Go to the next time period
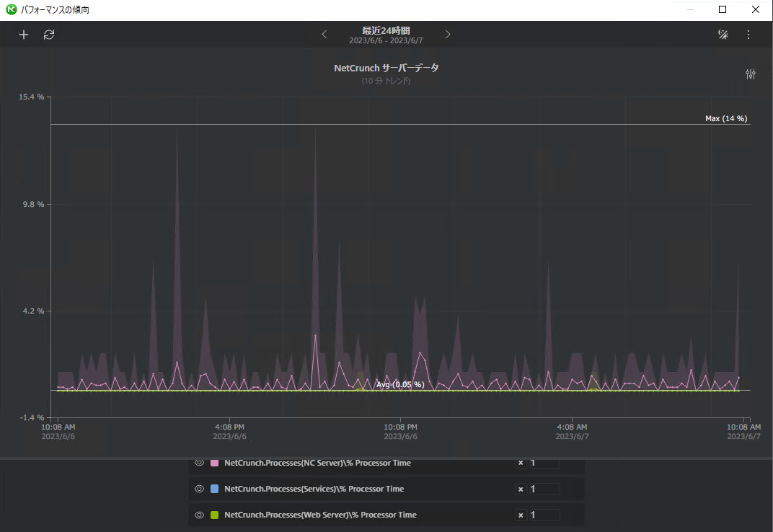The width and height of the screenshot is (773, 532). click(448, 35)
